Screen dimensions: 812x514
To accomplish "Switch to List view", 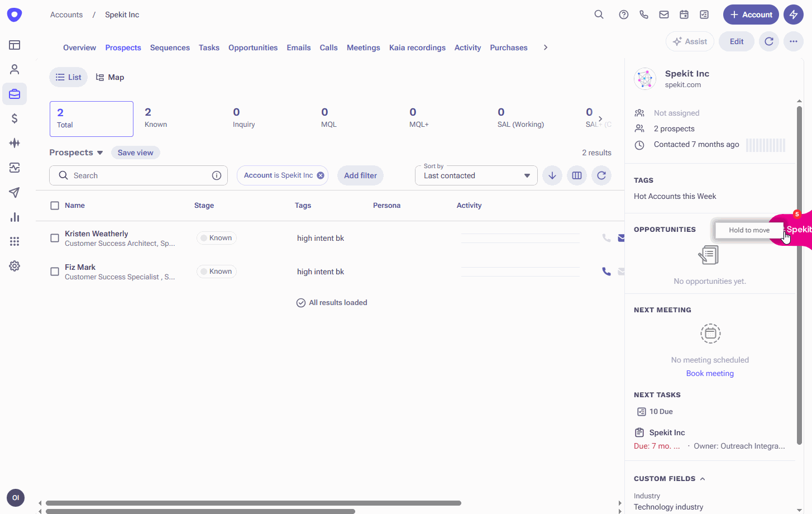I will [69, 77].
